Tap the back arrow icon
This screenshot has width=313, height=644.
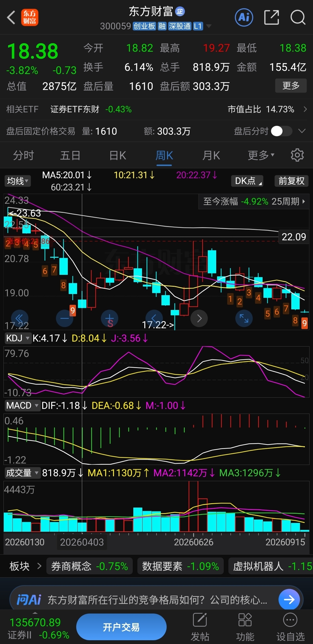pos(11,17)
